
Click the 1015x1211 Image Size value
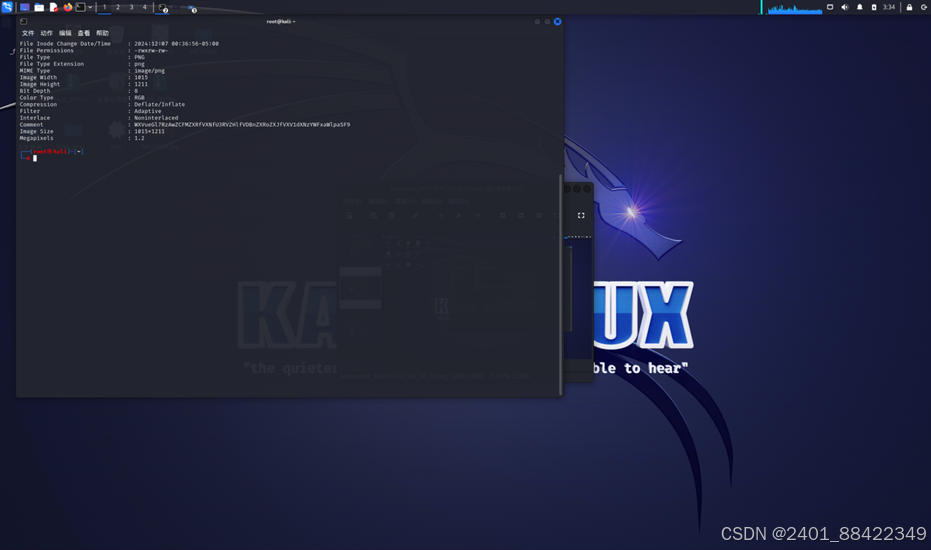pyautogui.click(x=149, y=131)
